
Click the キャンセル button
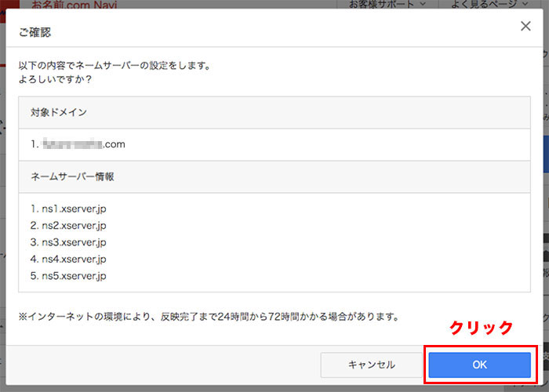371,365
